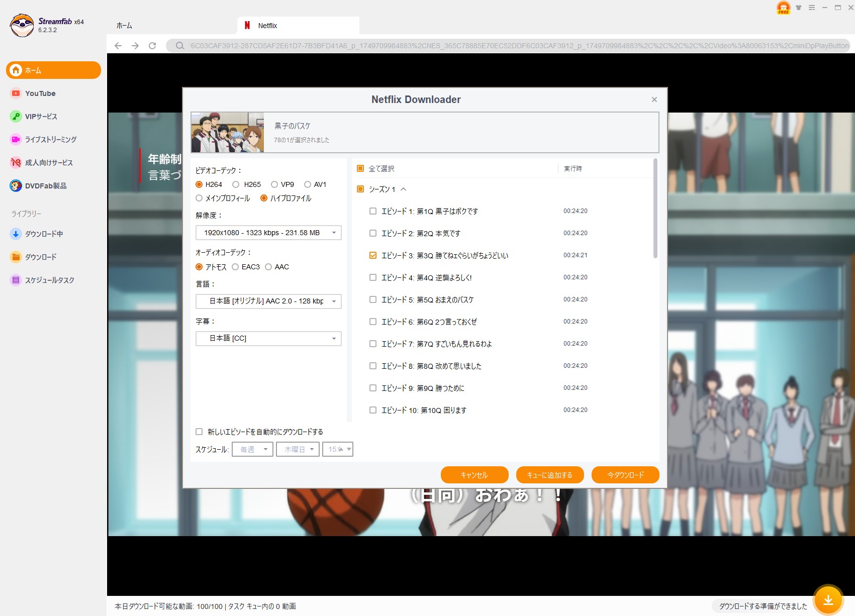The height and width of the screenshot is (616, 855).
Task: Click the 黒子のバスケ series thumbnail
Action: tap(228, 133)
